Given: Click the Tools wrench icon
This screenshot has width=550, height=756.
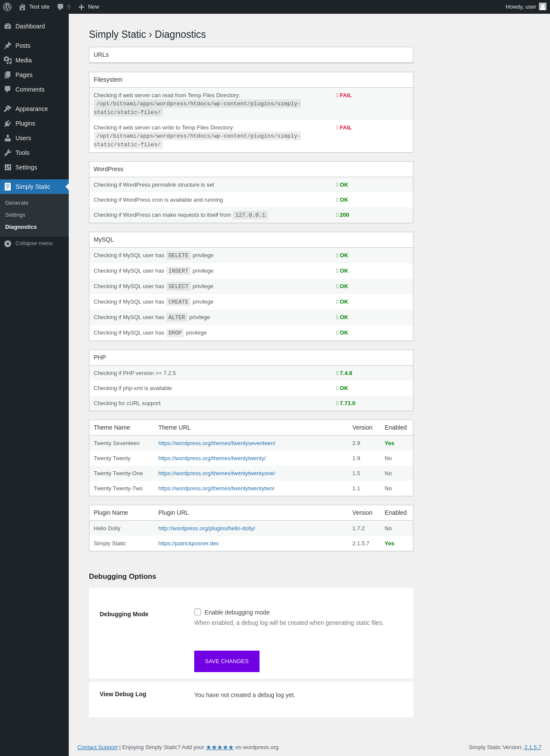Looking at the screenshot, I should [8, 153].
